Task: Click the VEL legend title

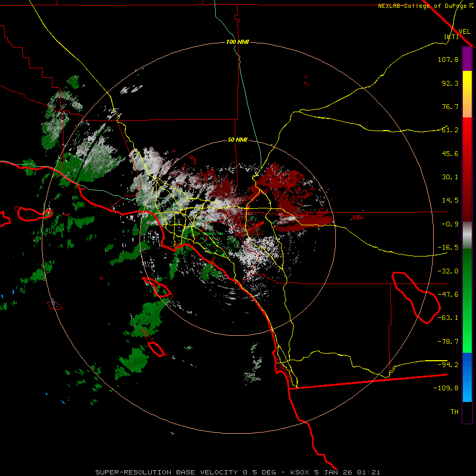Action: pos(464,31)
